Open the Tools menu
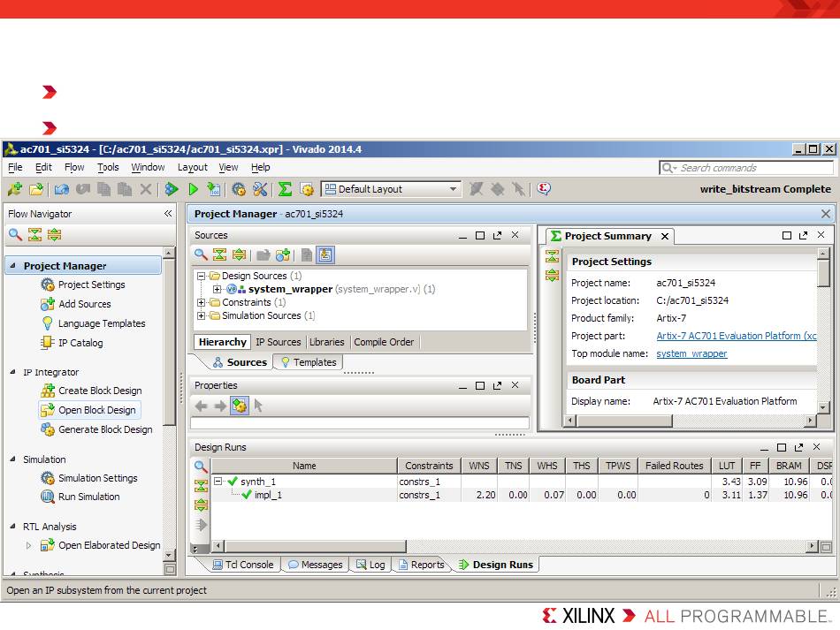This screenshot has width=840, height=630. coord(108,168)
